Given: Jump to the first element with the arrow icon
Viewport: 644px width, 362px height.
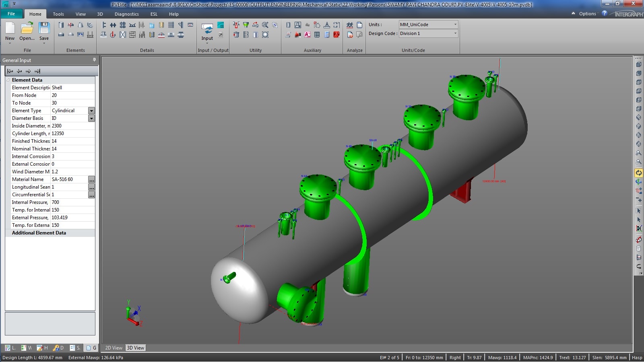Looking at the screenshot, I should [x=10, y=71].
